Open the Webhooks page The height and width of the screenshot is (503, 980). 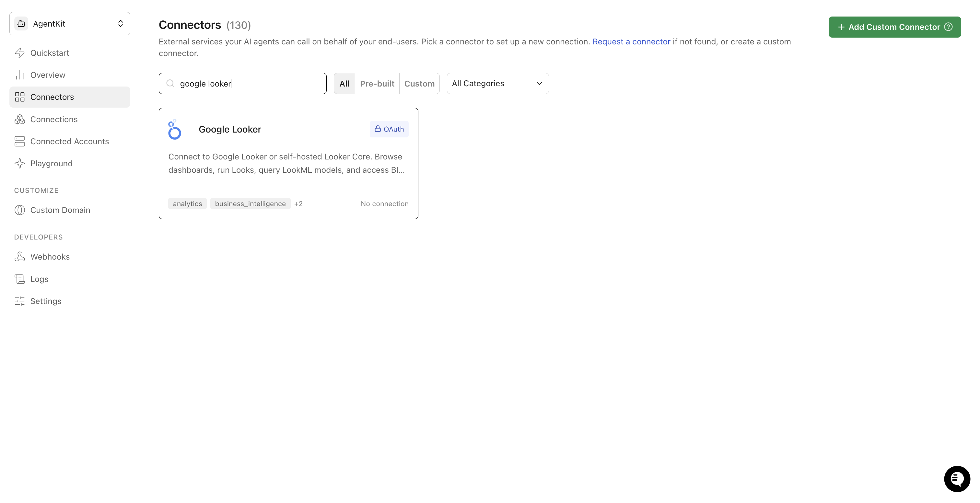click(70, 257)
